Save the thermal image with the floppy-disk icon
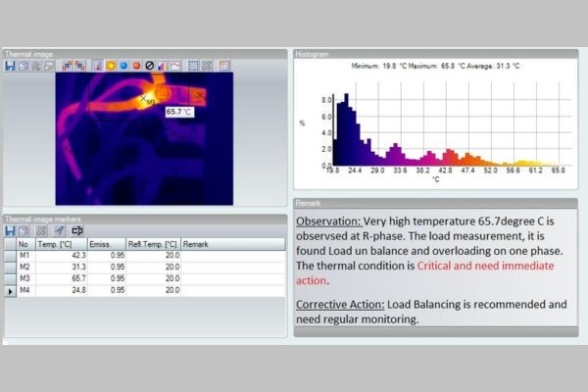The width and height of the screenshot is (588, 392). [10, 66]
